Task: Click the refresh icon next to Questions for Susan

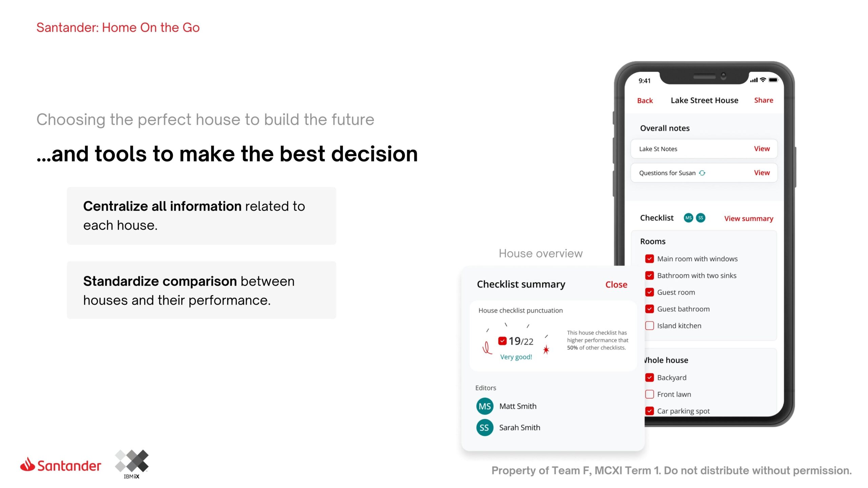Action: 701,173
